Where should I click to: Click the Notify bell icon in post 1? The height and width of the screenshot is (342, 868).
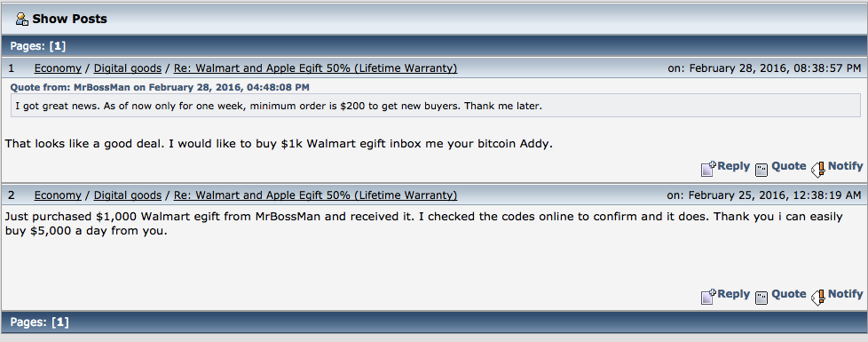[x=818, y=169]
